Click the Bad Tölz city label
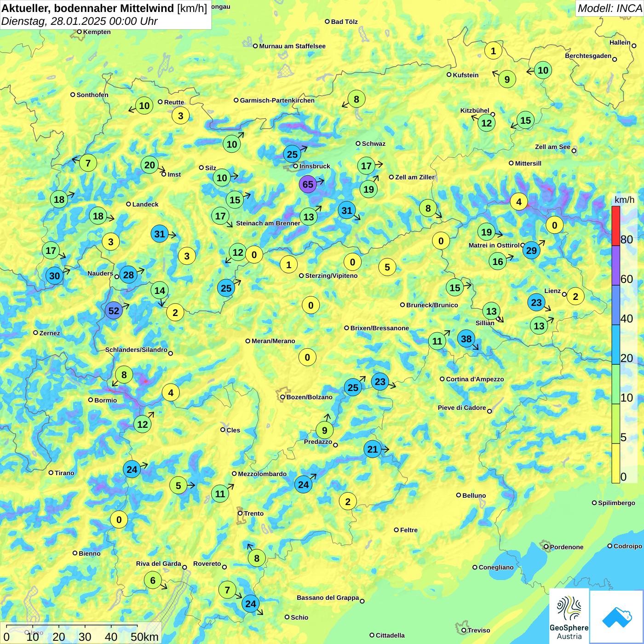This screenshot has height=644, width=644. 344,22
